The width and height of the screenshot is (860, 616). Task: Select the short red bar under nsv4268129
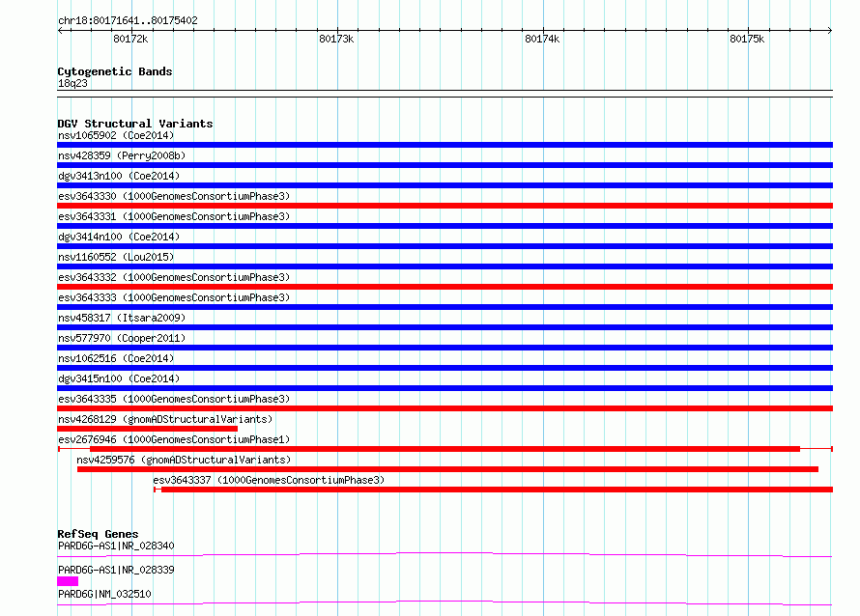click(148, 429)
